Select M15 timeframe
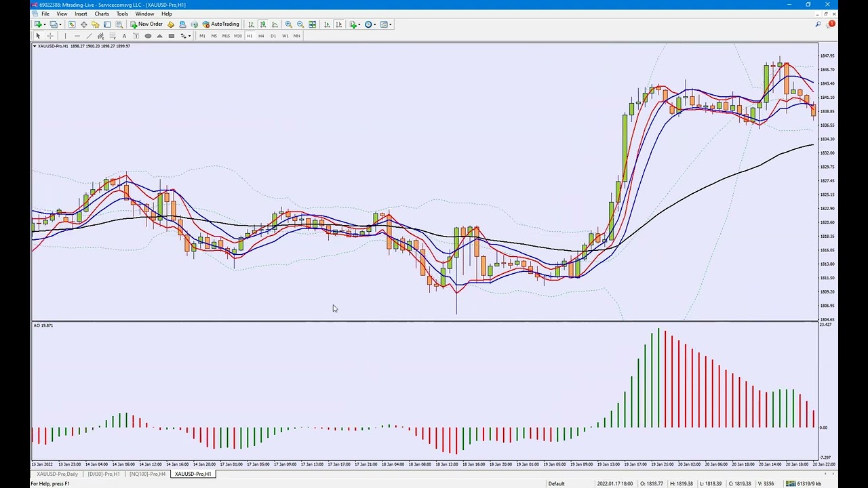 coord(226,36)
